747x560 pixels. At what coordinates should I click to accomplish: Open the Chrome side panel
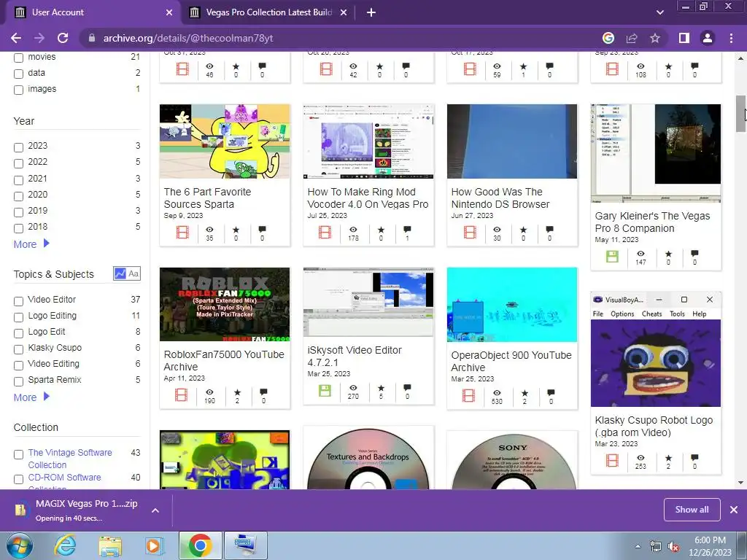coord(684,38)
